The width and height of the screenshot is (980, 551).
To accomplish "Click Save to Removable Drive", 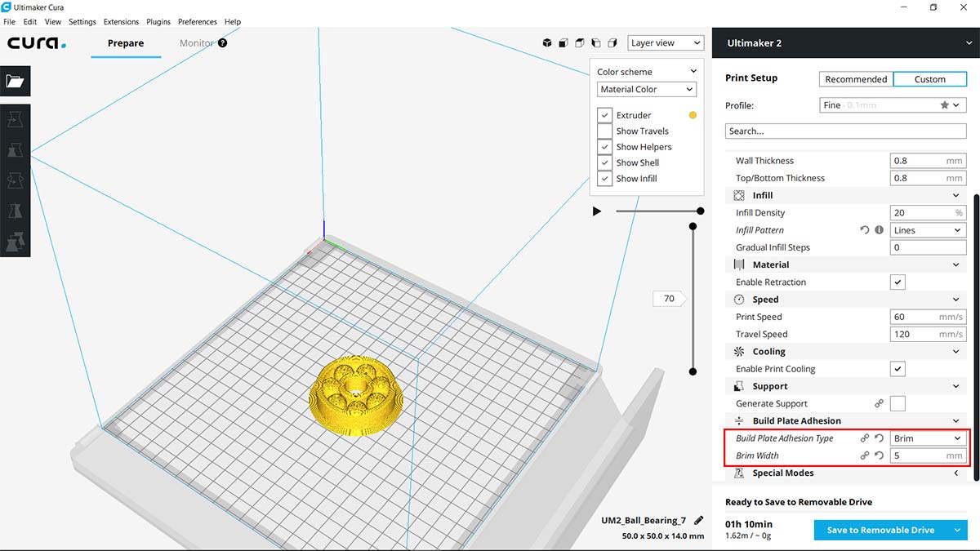I will 880,530.
